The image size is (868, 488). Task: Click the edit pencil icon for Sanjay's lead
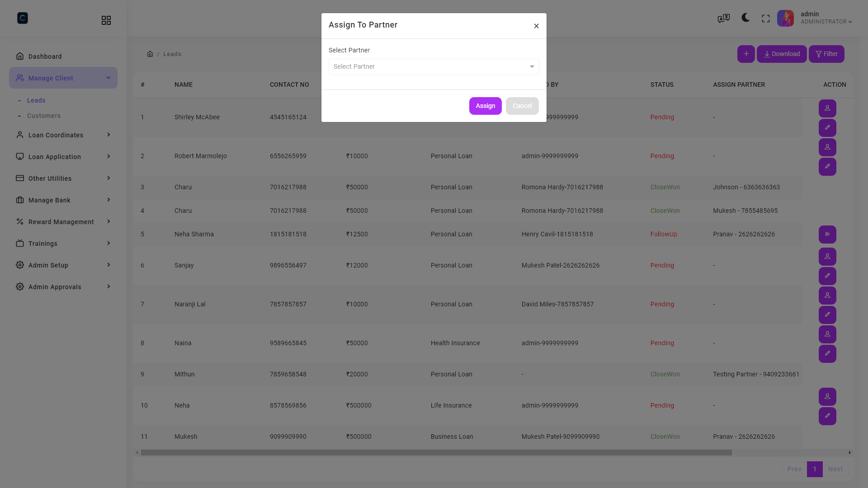point(827,276)
